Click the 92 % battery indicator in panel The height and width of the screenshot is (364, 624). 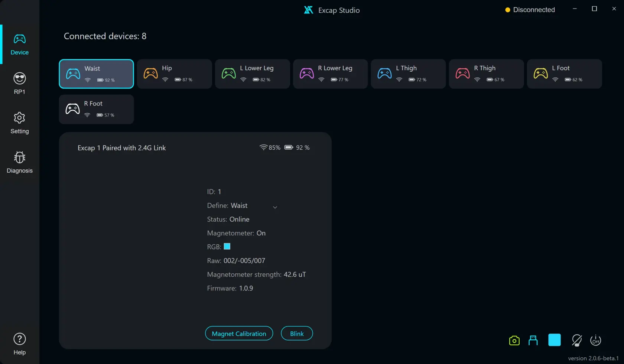297,147
